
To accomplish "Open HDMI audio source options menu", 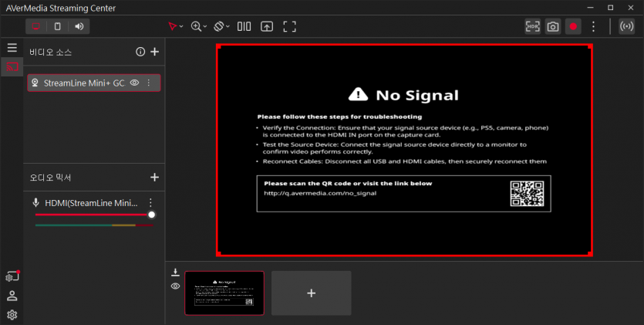I will [150, 202].
